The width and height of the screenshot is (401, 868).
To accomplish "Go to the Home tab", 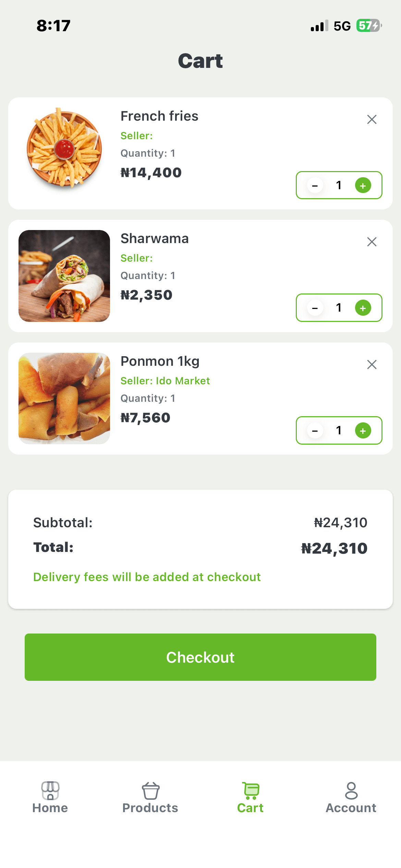I will pos(50,797).
